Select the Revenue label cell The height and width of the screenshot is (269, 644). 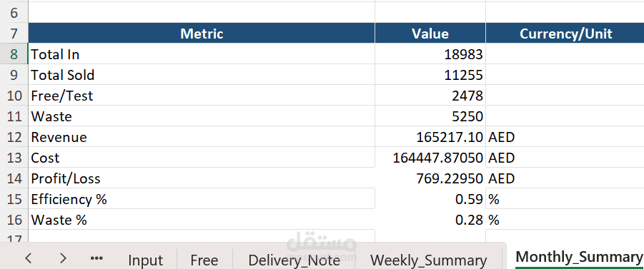[202, 137]
